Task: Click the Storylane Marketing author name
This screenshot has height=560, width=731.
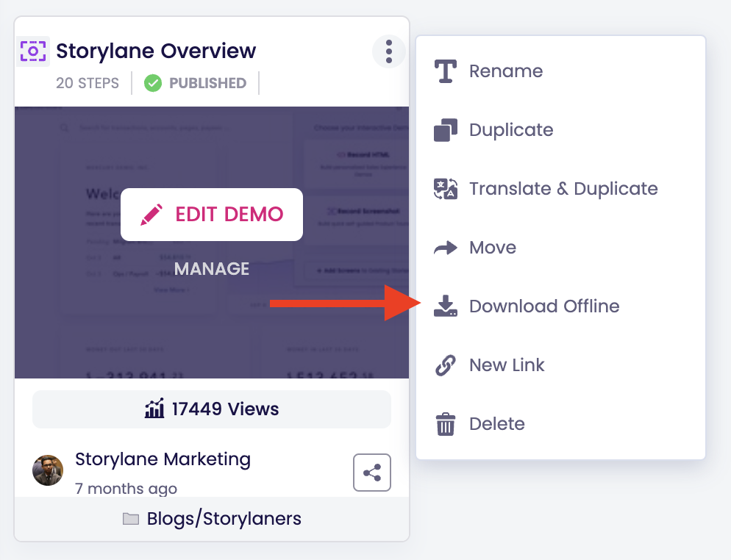Action: point(163,459)
